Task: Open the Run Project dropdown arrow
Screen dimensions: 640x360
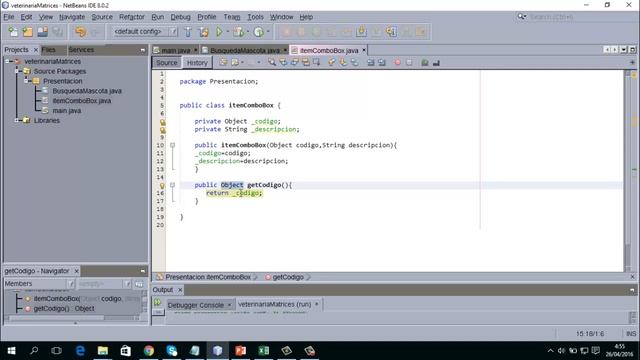Action: point(228,31)
